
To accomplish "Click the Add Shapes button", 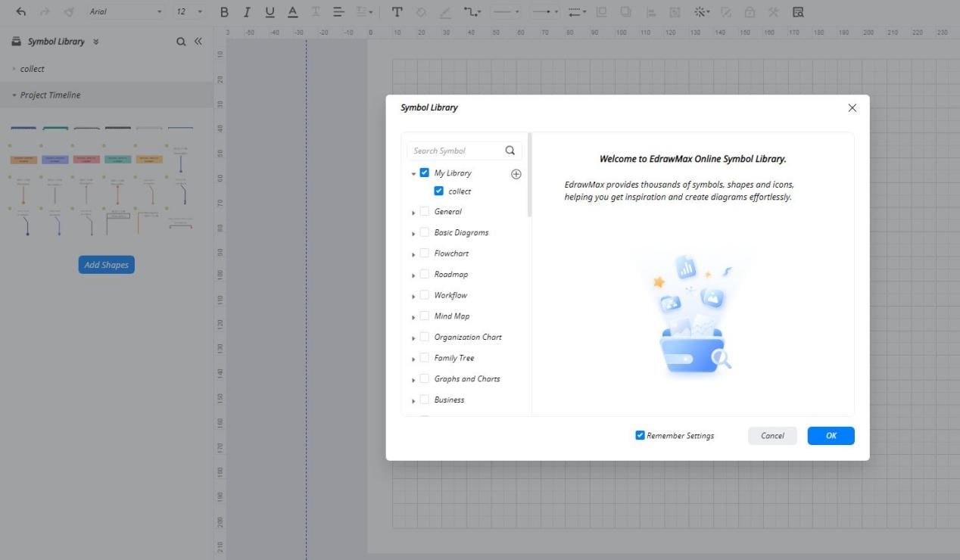I will (x=106, y=265).
